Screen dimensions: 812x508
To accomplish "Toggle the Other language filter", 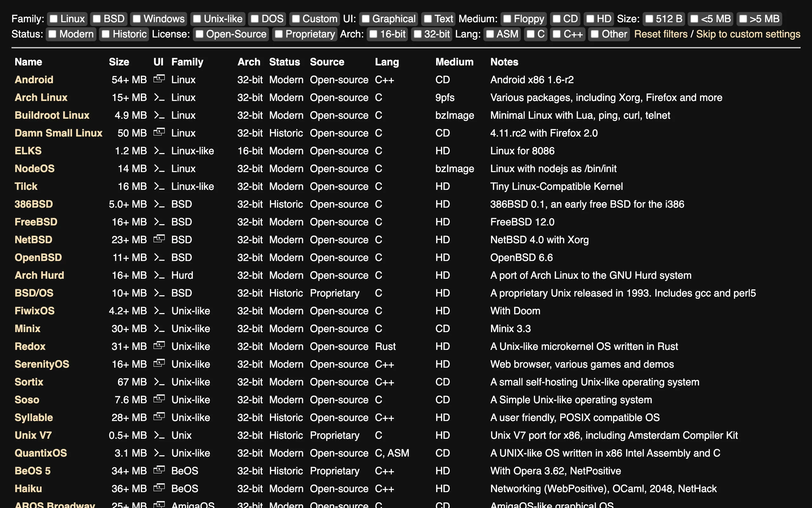I will click(595, 34).
